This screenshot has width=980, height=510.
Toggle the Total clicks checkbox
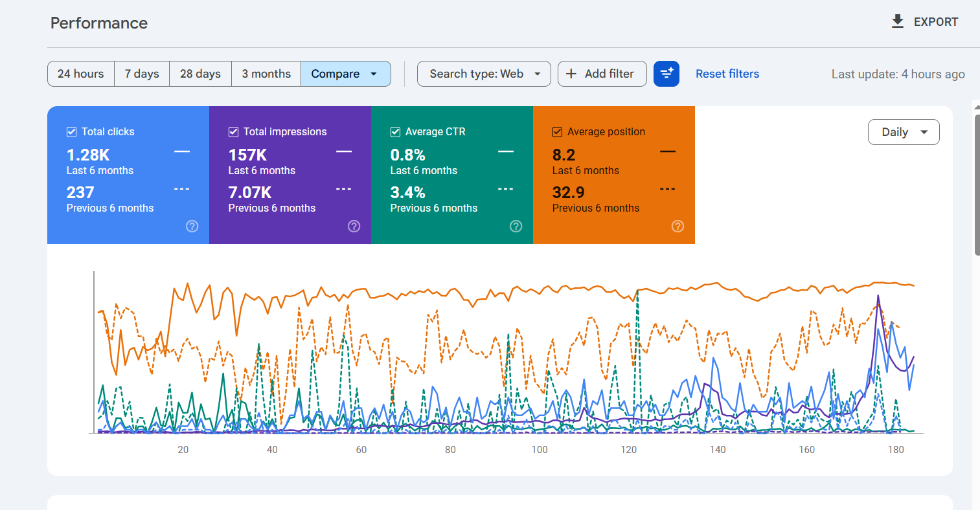click(x=72, y=132)
